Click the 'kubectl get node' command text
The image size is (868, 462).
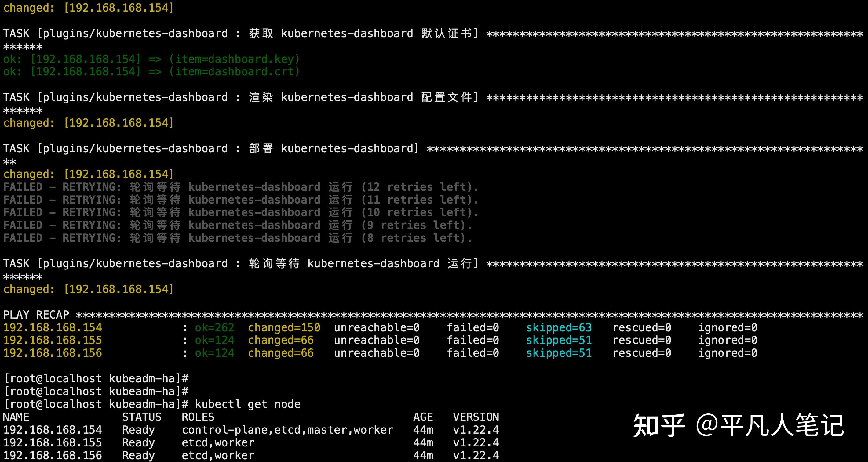tap(248, 404)
